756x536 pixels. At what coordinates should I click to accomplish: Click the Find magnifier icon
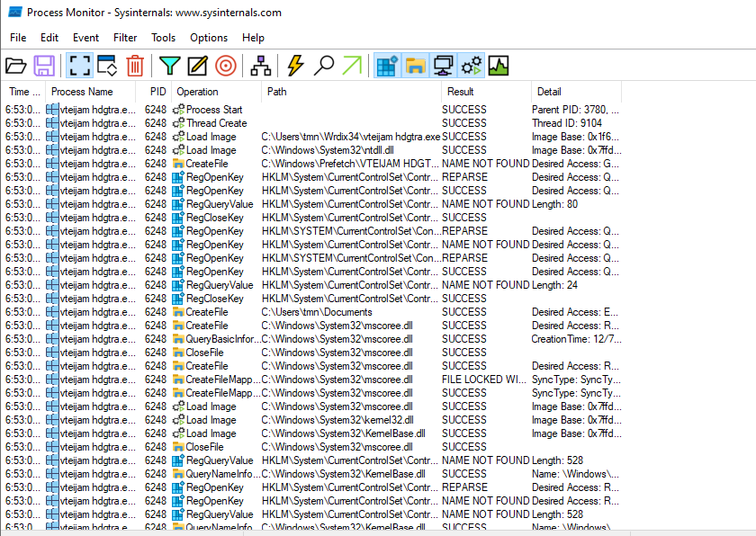coord(324,66)
